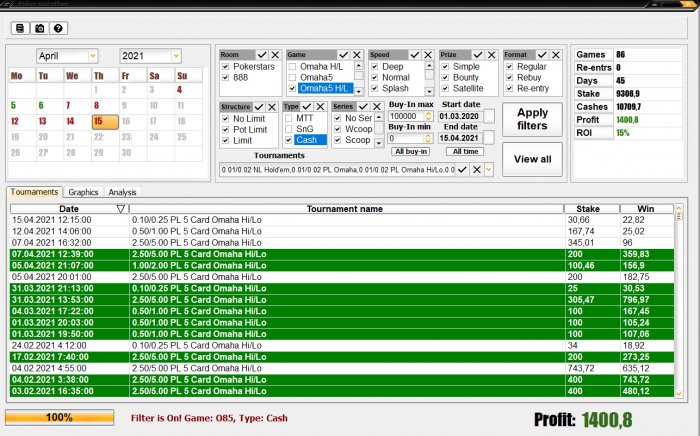This screenshot has width=700, height=436.
Task: Check all in the Structure filter
Action: 259,107
